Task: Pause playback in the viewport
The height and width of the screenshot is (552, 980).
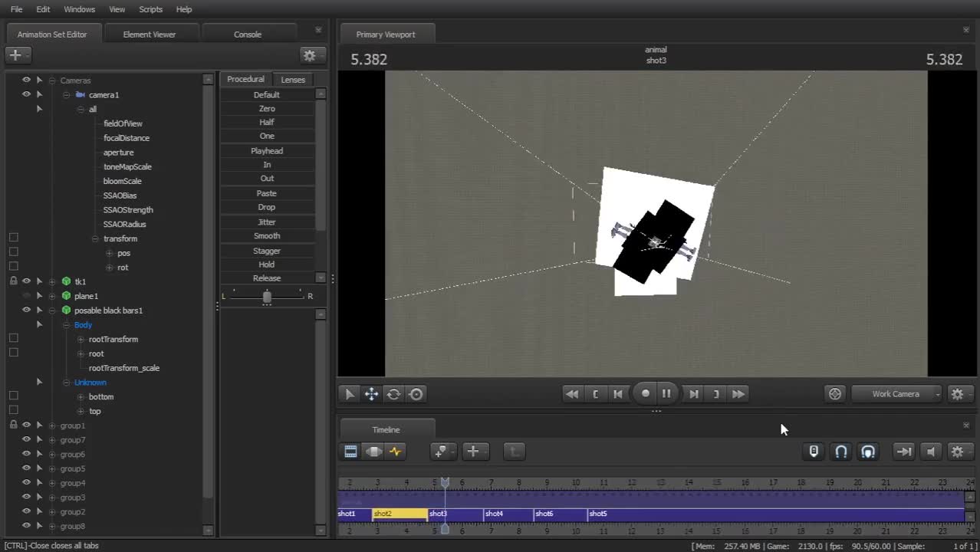Action: pos(666,394)
